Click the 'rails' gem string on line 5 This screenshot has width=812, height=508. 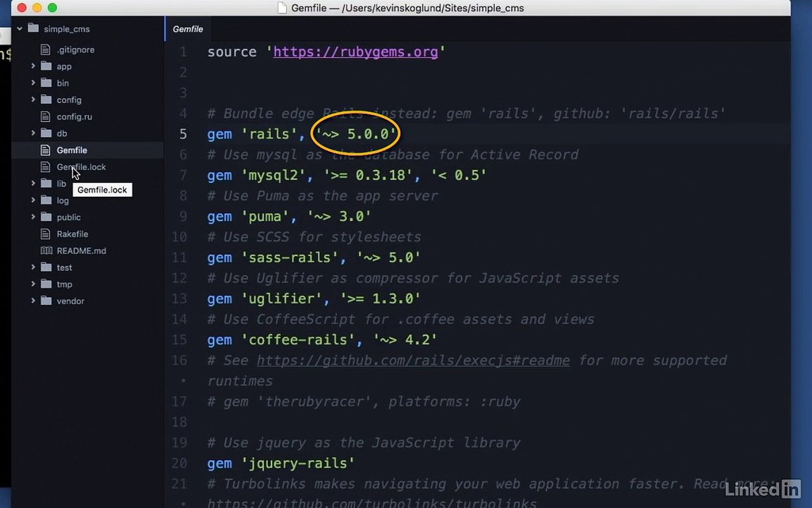(269, 134)
